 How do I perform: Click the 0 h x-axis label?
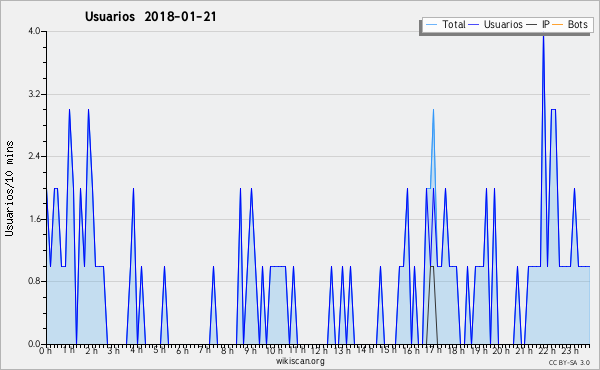coord(46,350)
